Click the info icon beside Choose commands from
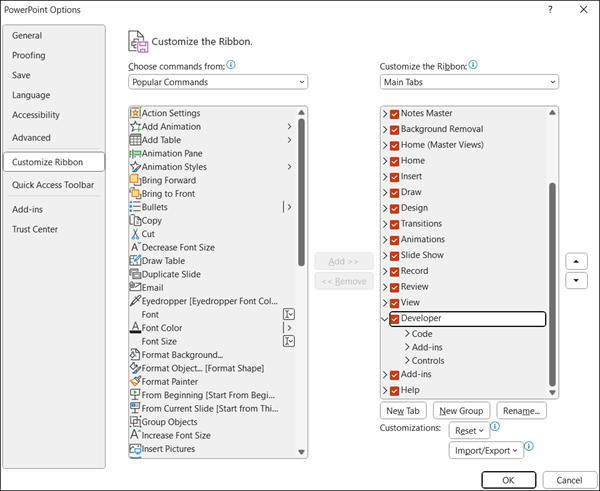Screen dimensions: 600x491 [x=231, y=65]
